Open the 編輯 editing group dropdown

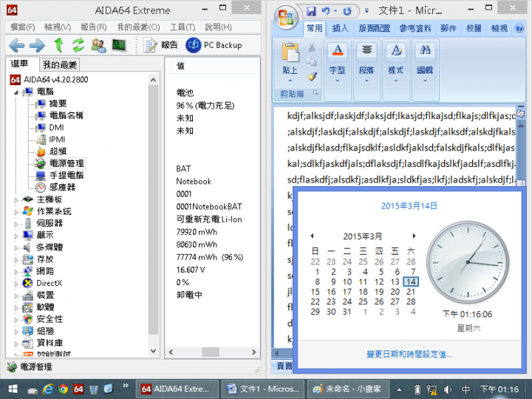tap(425, 81)
